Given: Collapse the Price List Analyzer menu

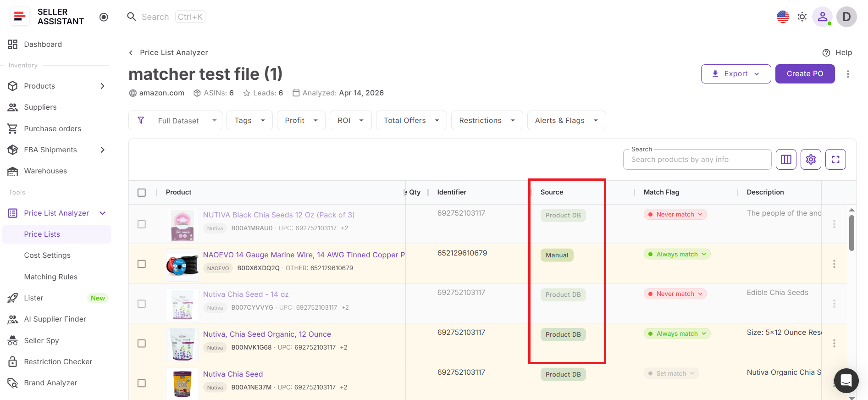Looking at the screenshot, I should point(103,213).
